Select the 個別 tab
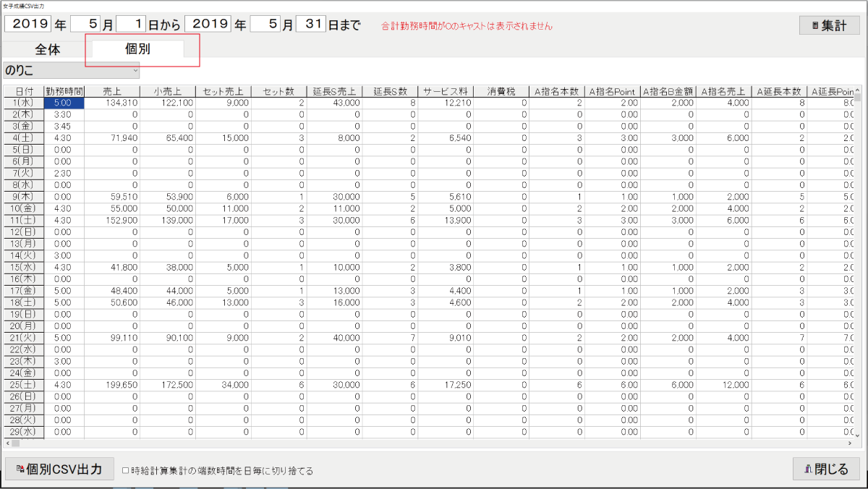Image resolution: width=868 pixels, height=489 pixels. tap(138, 50)
